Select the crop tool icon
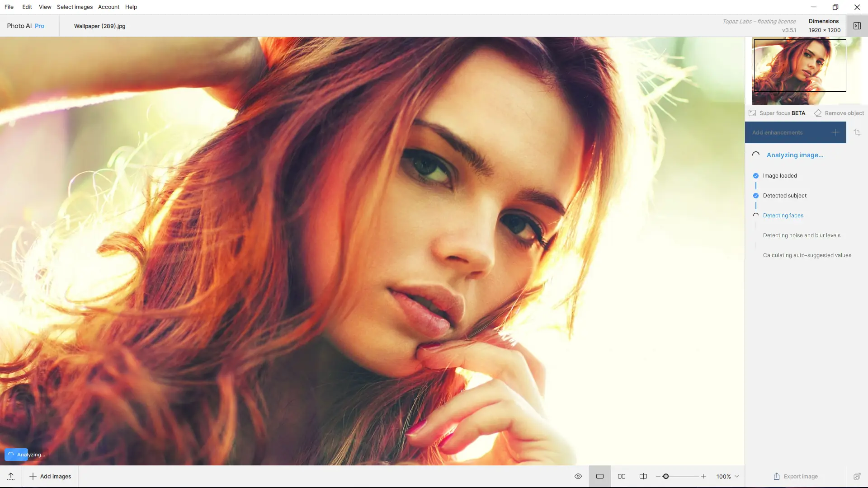Viewport: 868px width, 488px height. pos(857,132)
